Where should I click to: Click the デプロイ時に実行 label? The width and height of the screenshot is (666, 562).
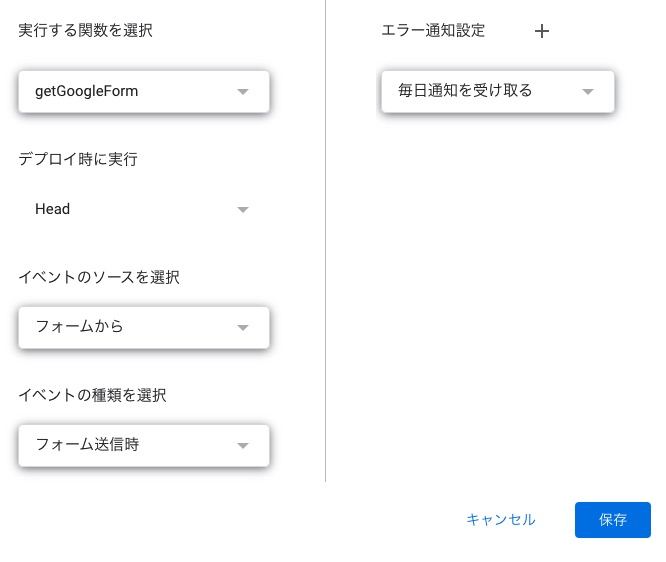coord(78,159)
